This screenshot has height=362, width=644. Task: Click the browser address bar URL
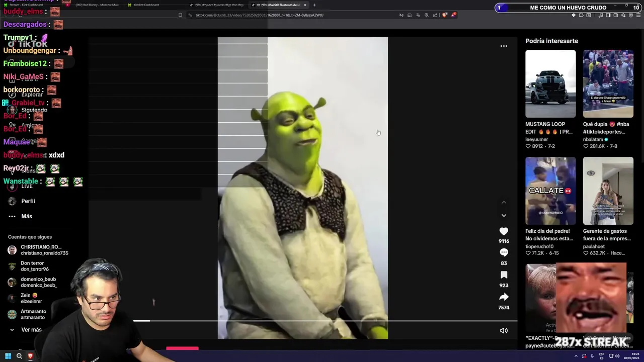click(259, 15)
